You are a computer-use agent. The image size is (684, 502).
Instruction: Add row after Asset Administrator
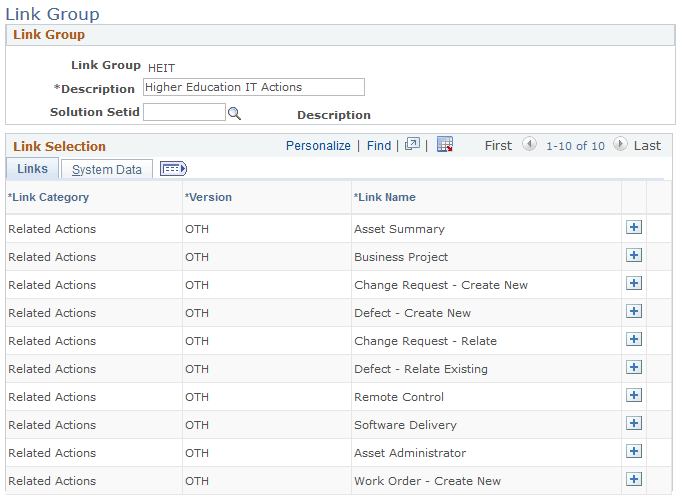coord(634,451)
